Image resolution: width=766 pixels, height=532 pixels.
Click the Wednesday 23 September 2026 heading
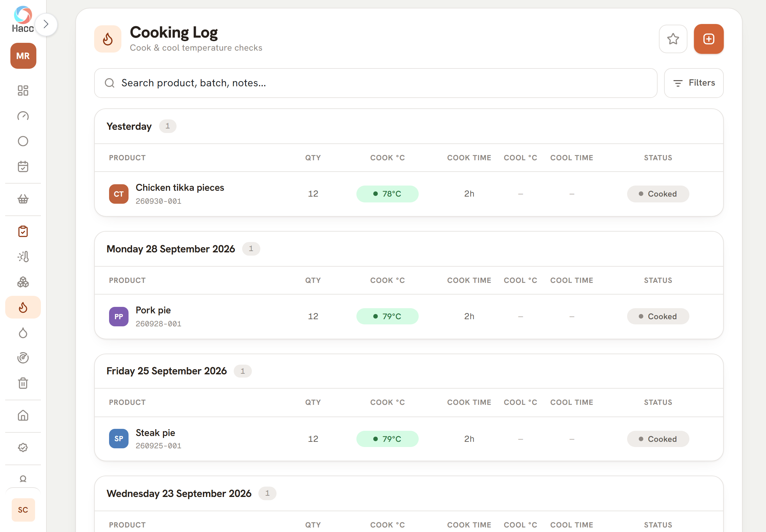[179, 493]
